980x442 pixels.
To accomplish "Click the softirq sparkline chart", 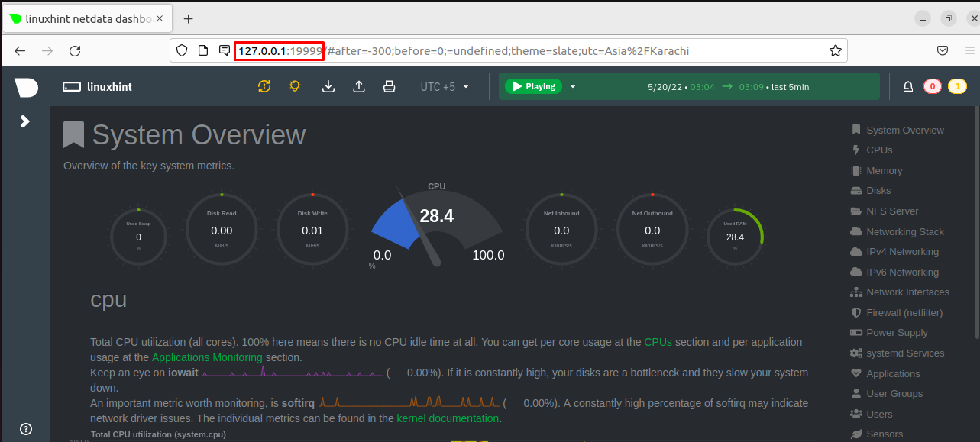I will tap(410, 402).
